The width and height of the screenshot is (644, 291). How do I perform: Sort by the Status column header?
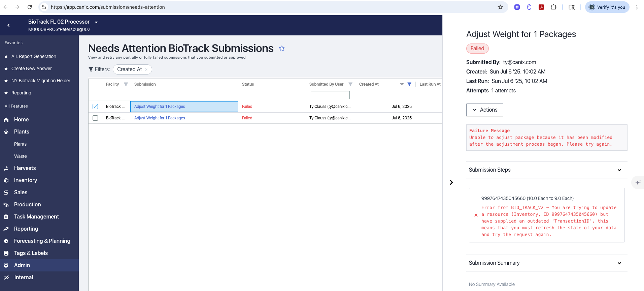click(x=248, y=84)
